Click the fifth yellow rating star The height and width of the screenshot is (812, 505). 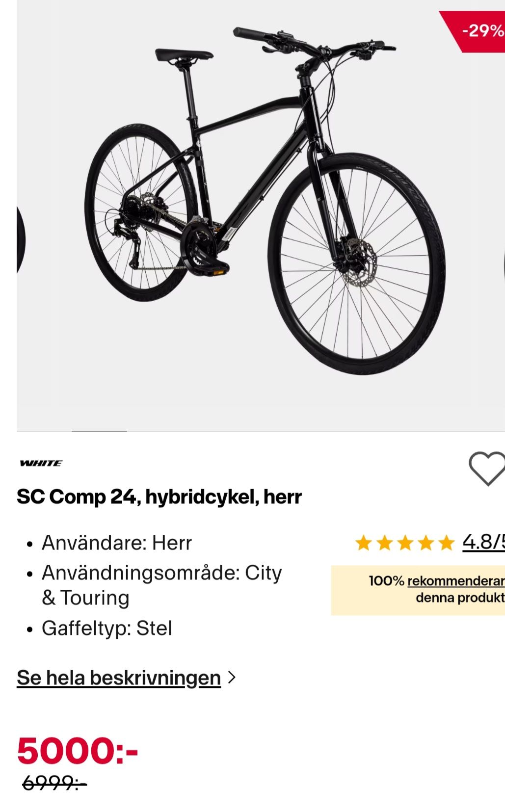(446, 543)
